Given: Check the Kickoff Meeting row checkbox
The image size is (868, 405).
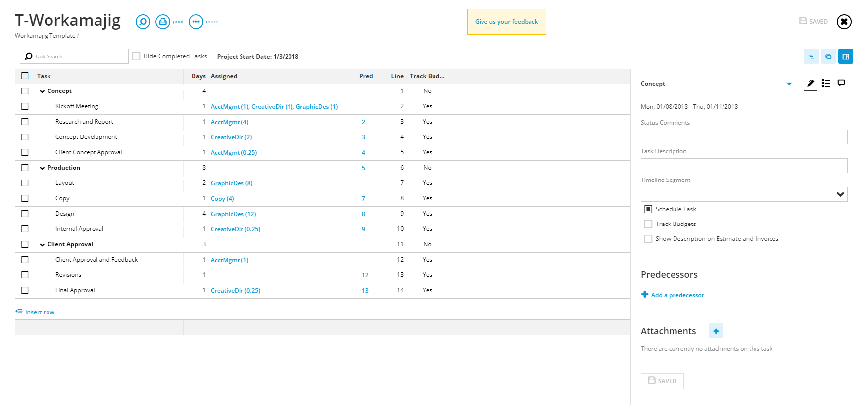Looking at the screenshot, I should [x=25, y=106].
